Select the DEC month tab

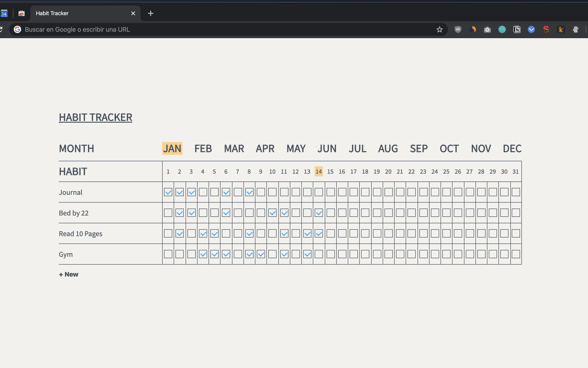click(512, 149)
